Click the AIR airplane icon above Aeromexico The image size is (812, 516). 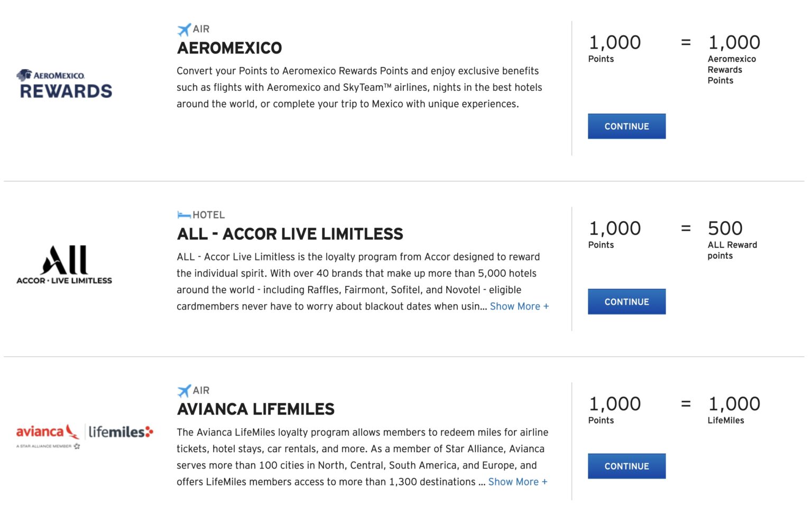coord(184,29)
